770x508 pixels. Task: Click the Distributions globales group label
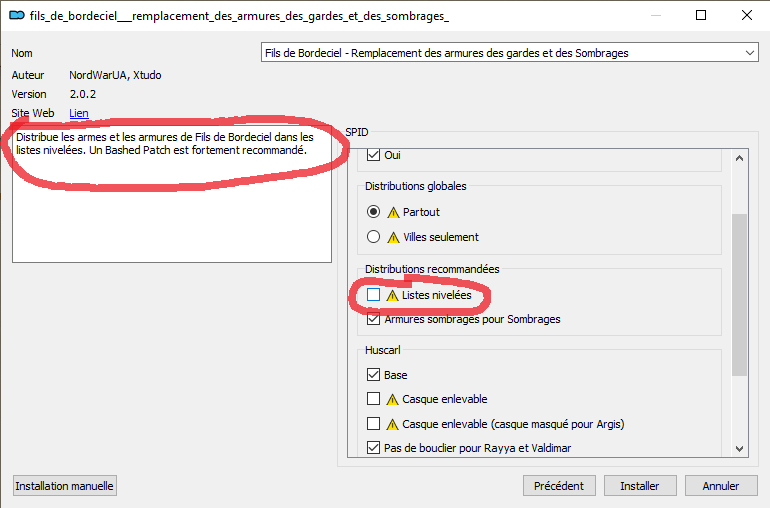[415, 186]
